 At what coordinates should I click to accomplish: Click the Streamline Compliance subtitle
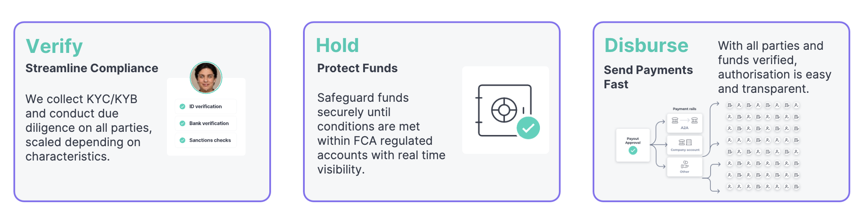point(92,68)
